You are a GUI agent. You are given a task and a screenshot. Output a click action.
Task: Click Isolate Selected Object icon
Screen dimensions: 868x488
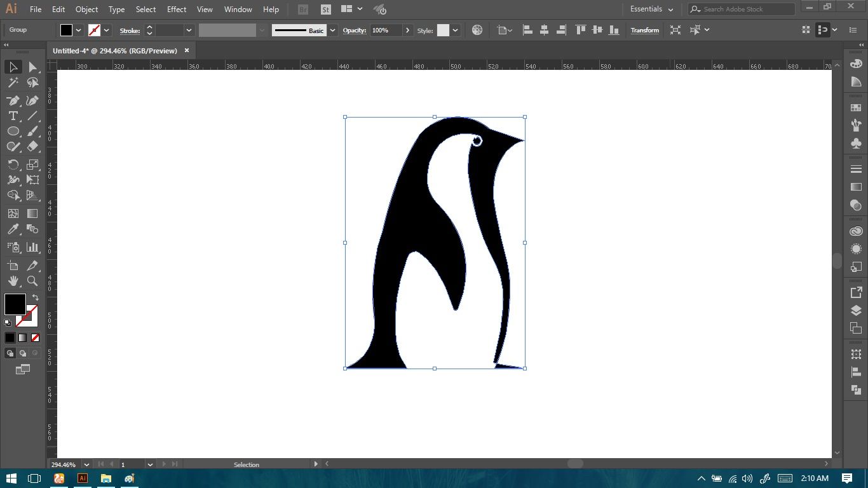click(675, 30)
